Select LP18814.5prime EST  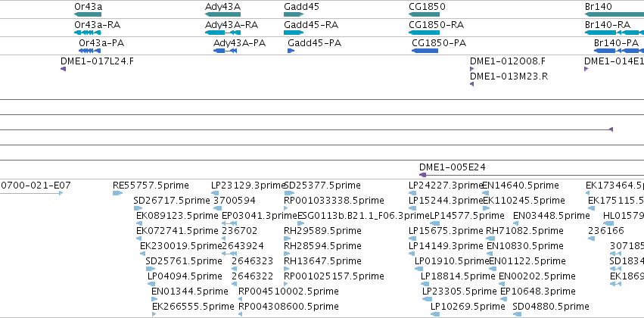425,284
